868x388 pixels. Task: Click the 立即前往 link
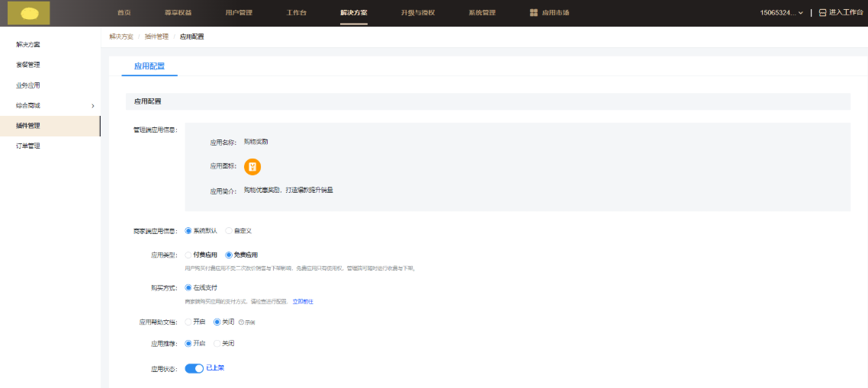pos(303,302)
